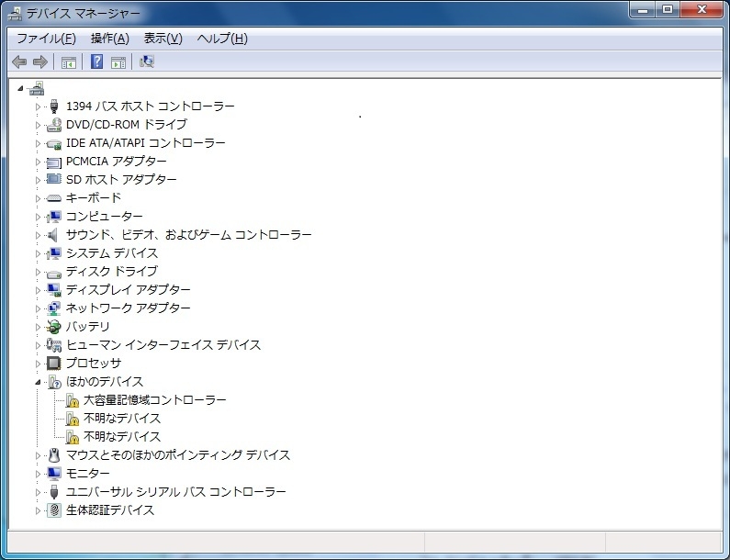
Task: Click the SD host adapter icon
Action: click(54, 179)
